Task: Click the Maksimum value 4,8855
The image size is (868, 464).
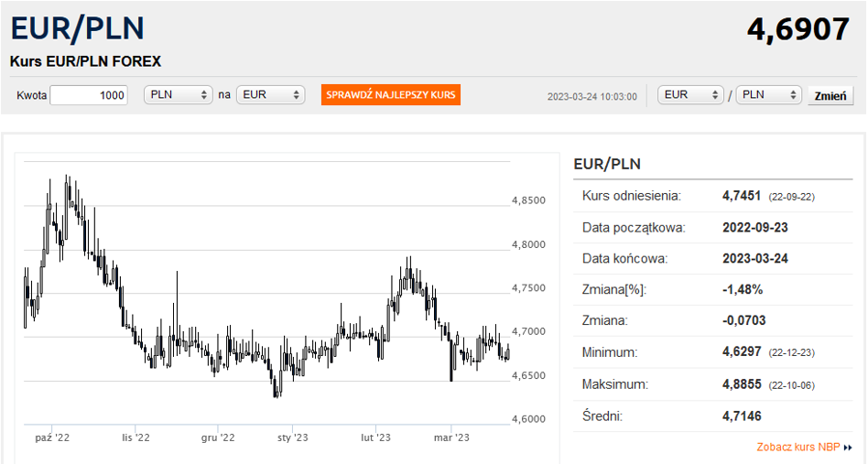Action: coord(742,384)
